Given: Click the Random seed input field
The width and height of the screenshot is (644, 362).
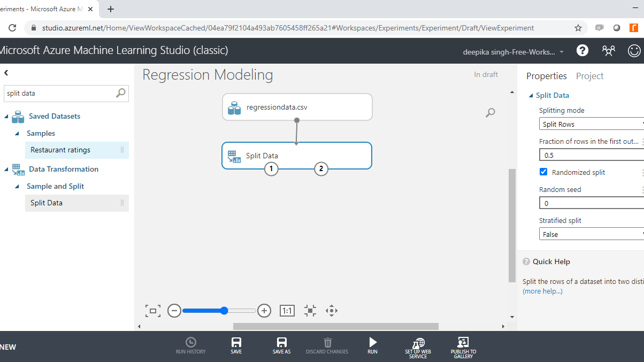Looking at the screenshot, I should (x=592, y=203).
